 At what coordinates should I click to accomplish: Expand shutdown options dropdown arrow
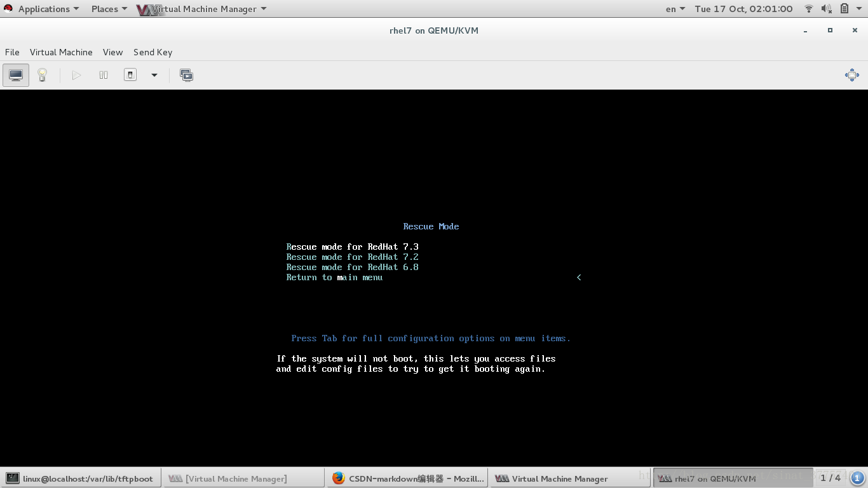tap(154, 75)
